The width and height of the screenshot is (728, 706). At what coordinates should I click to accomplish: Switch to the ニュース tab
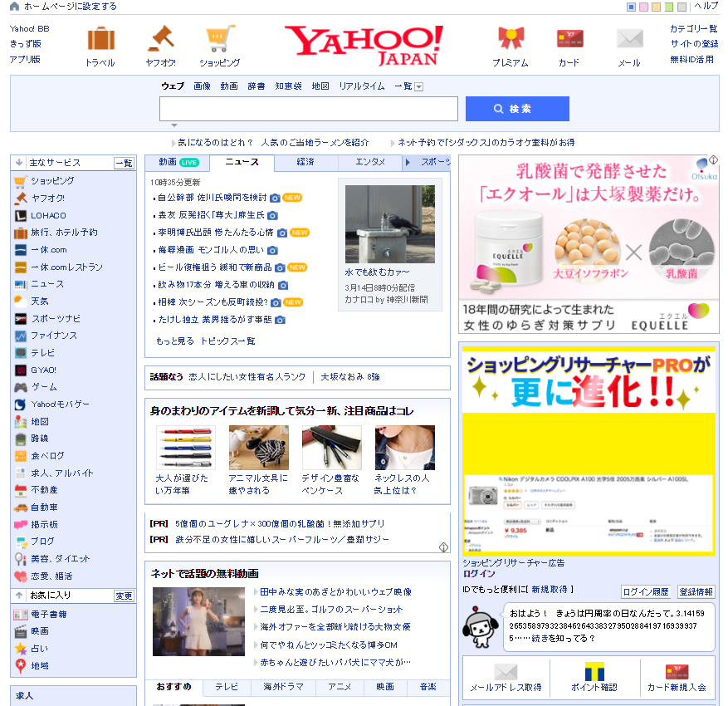(x=242, y=162)
